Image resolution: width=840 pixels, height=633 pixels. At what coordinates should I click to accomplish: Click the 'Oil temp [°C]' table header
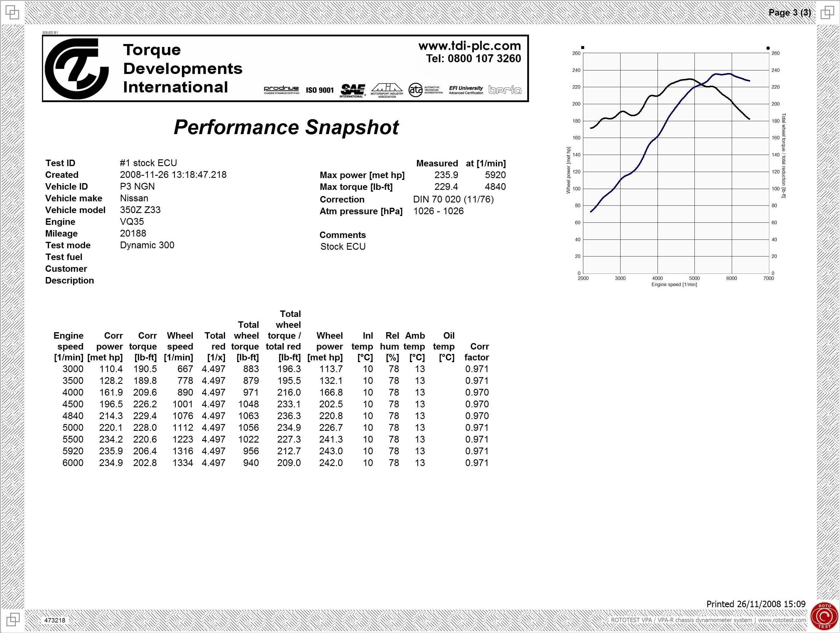(444, 347)
